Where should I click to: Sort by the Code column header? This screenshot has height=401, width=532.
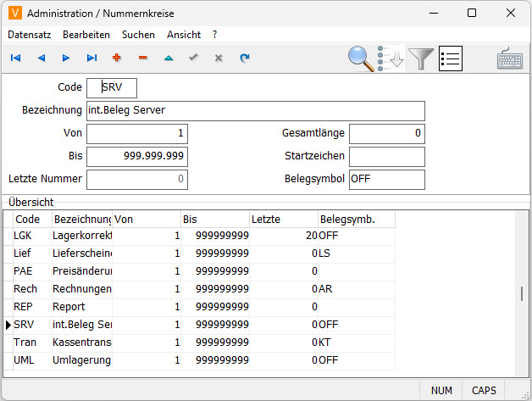32,220
